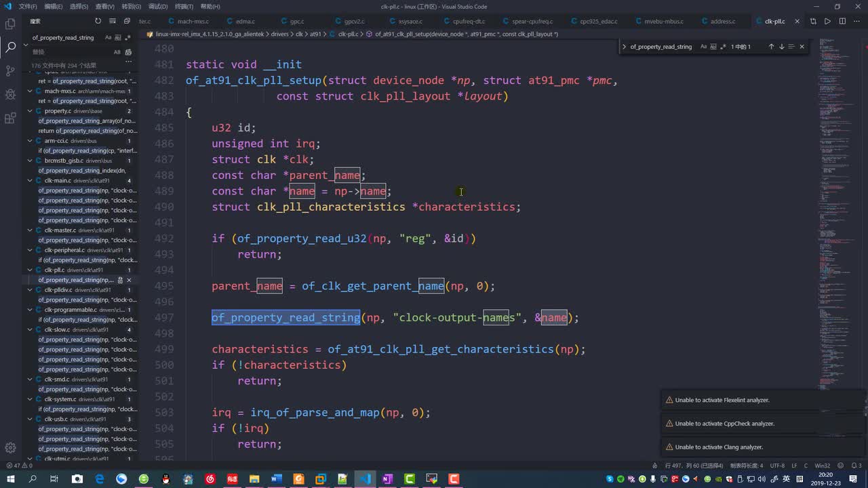Replace the clk-pll.c search result match

[x=120, y=280]
